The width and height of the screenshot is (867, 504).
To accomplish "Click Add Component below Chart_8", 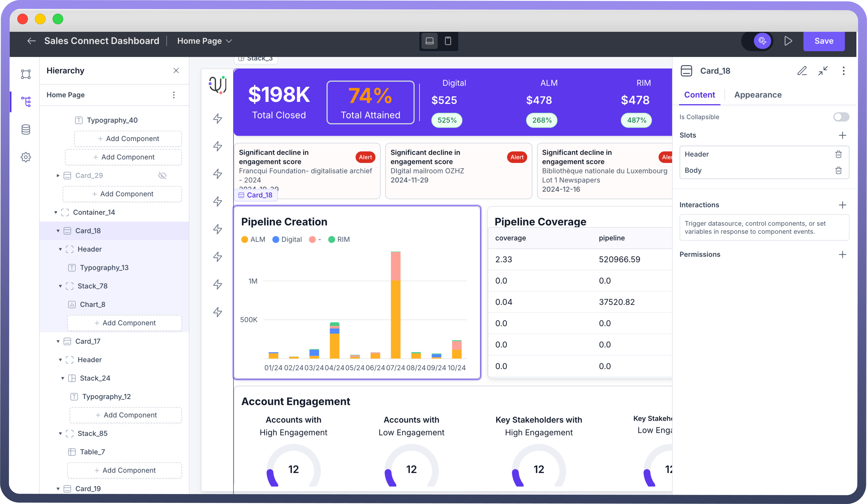I will (124, 323).
